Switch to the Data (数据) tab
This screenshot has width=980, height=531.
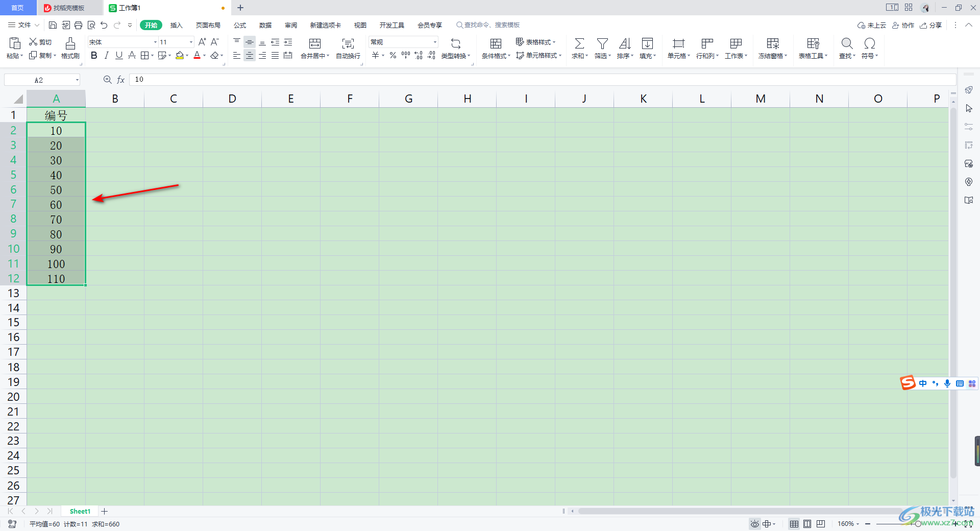(265, 25)
